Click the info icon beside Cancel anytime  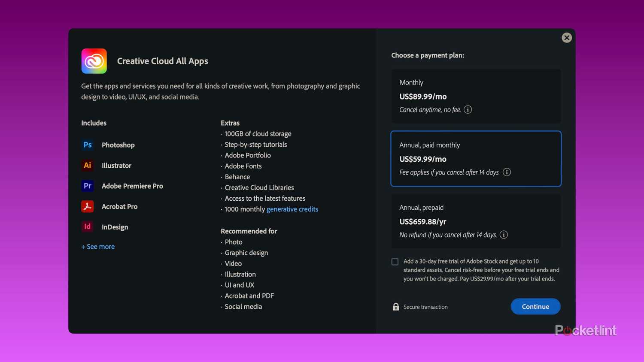tap(468, 109)
